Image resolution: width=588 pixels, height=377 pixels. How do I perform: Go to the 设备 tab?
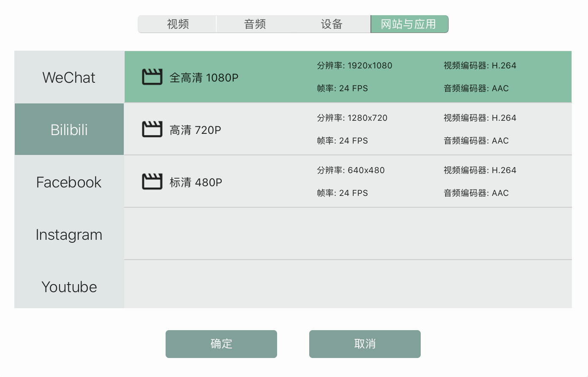[332, 24]
